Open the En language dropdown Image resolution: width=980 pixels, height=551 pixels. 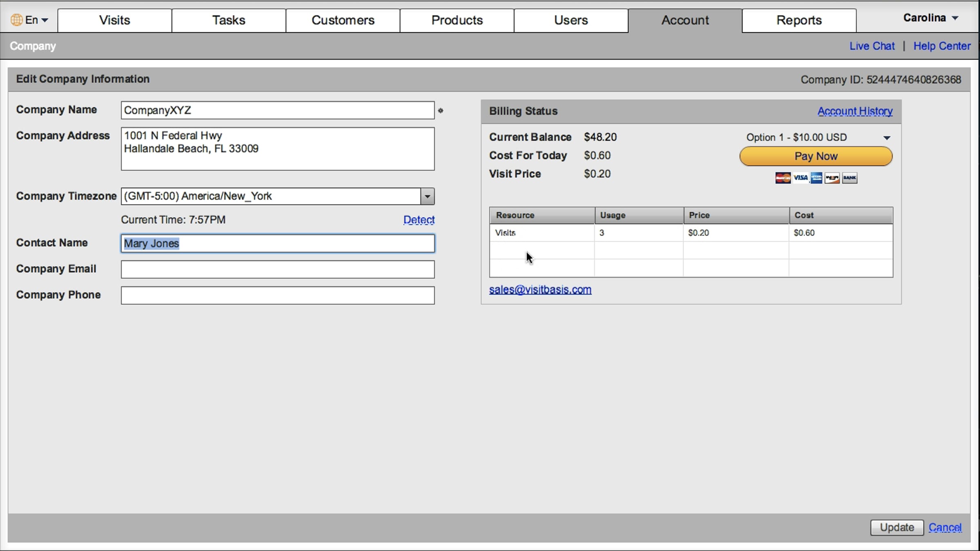[37, 20]
